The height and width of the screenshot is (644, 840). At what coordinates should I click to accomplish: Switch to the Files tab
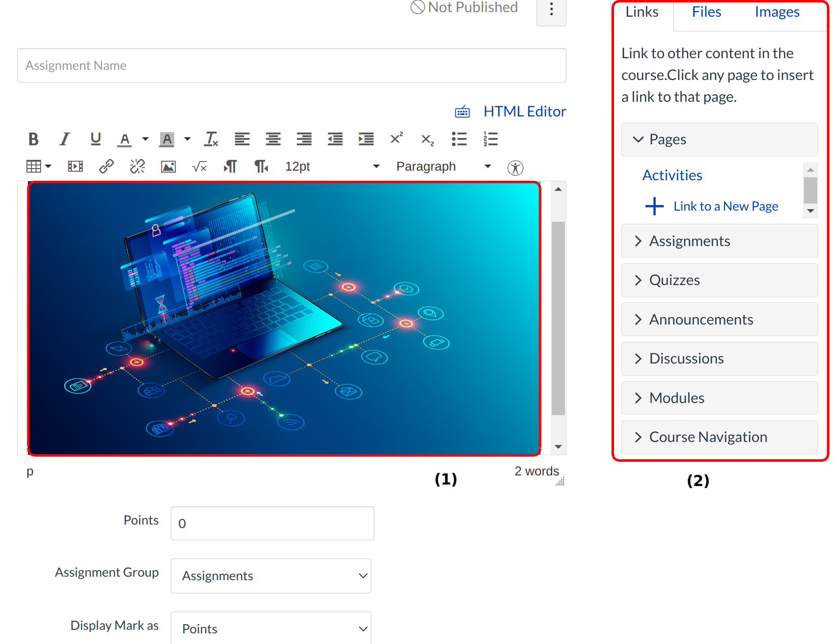tap(706, 12)
